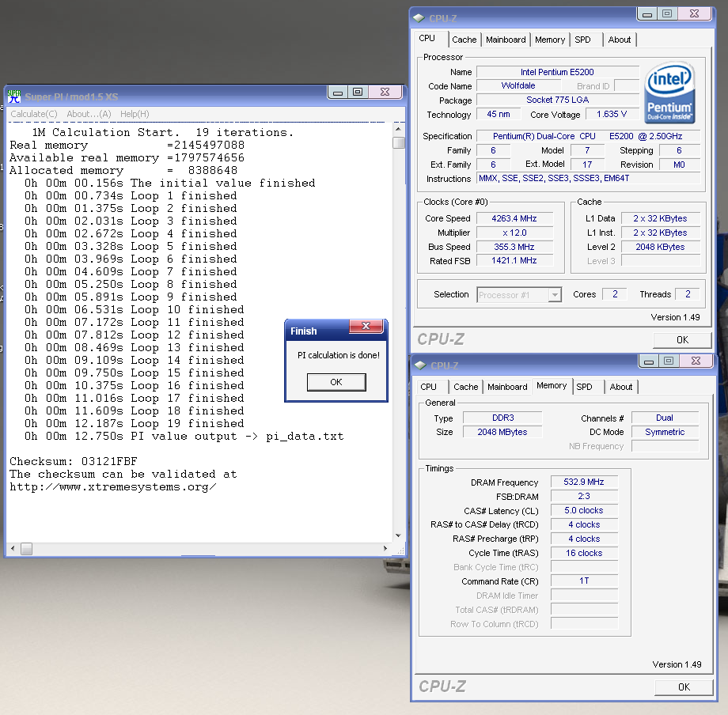Viewport: 728px width, 715px height.
Task: Click the memory Type value DDR3
Action: click(502, 418)
